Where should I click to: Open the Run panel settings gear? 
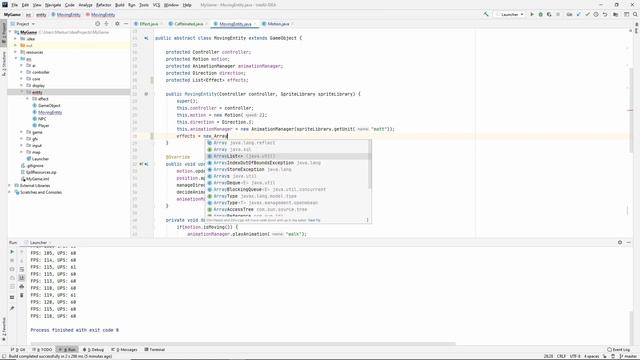(x=620, y=242)
